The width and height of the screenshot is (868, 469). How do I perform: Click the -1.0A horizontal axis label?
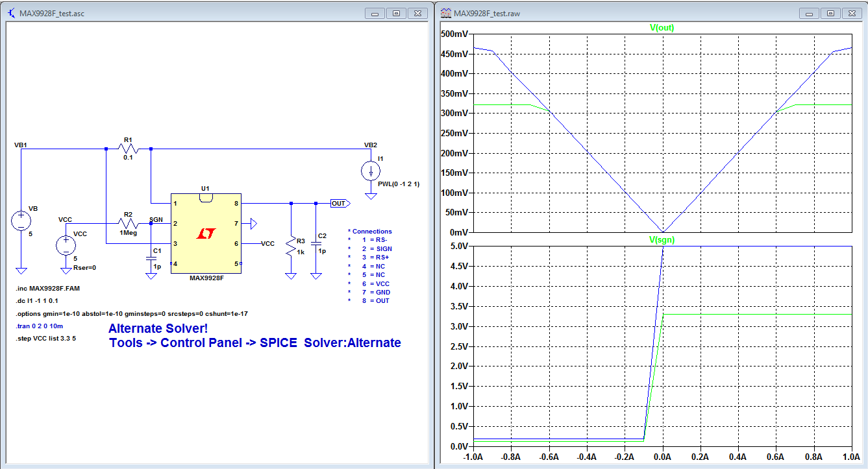(x=473, y=457)
